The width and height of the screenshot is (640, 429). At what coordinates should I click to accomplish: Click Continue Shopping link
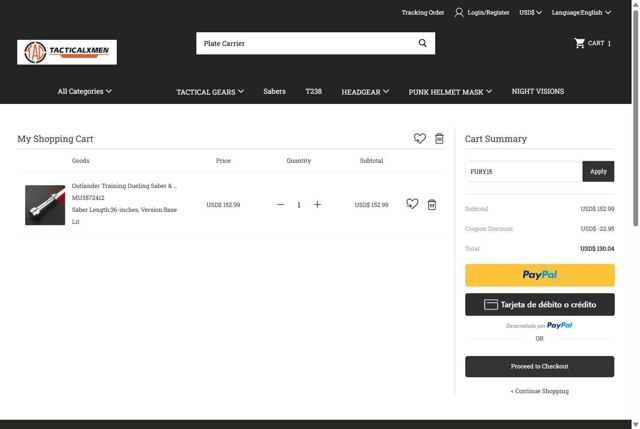coord(540,391)
